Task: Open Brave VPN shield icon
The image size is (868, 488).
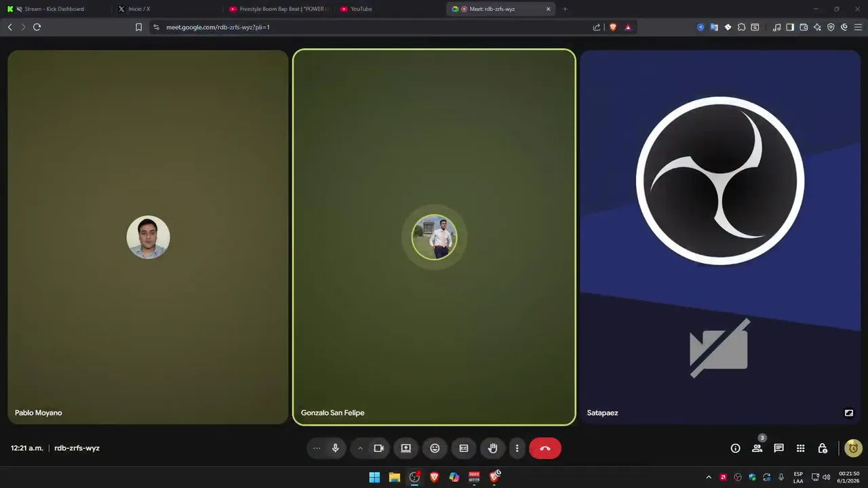Action: coord(831,27)
